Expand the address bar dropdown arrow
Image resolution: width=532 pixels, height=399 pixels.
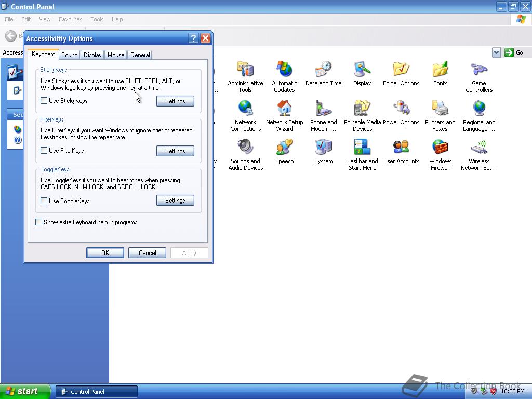[x=496, y=52]
